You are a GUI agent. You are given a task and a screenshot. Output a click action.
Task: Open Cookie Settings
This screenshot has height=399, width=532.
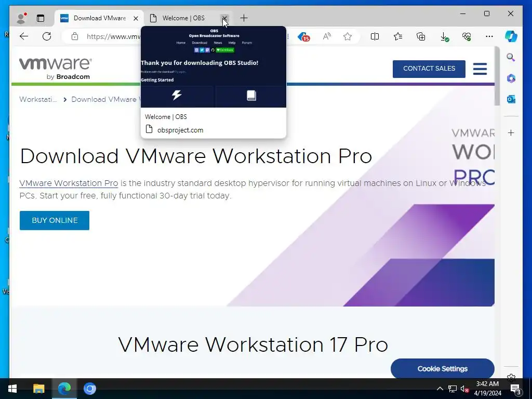(x=443, y=368)
